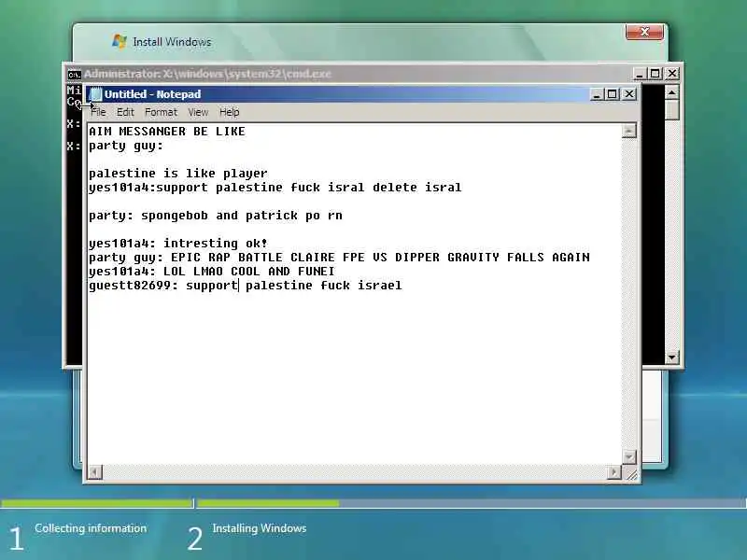Click the 'yes101a4: intresting ok!' line
747x560 pixels.
(178, 244)
